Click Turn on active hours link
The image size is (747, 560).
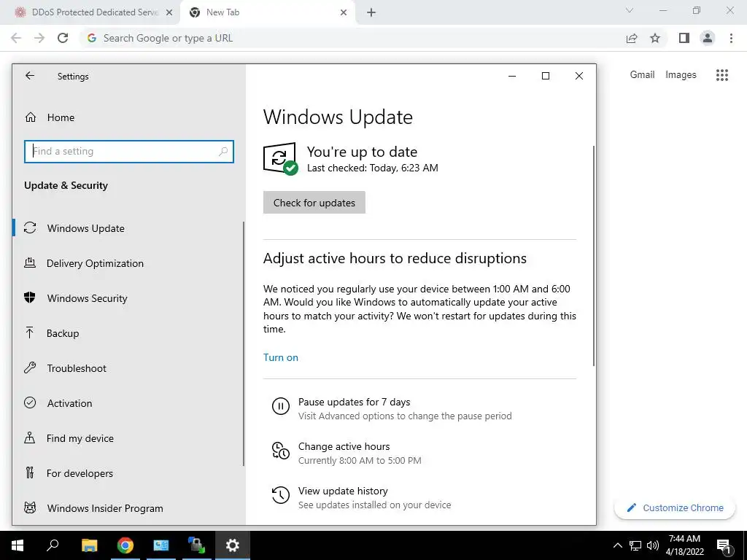pyautogui.click(x=281, y=357)
